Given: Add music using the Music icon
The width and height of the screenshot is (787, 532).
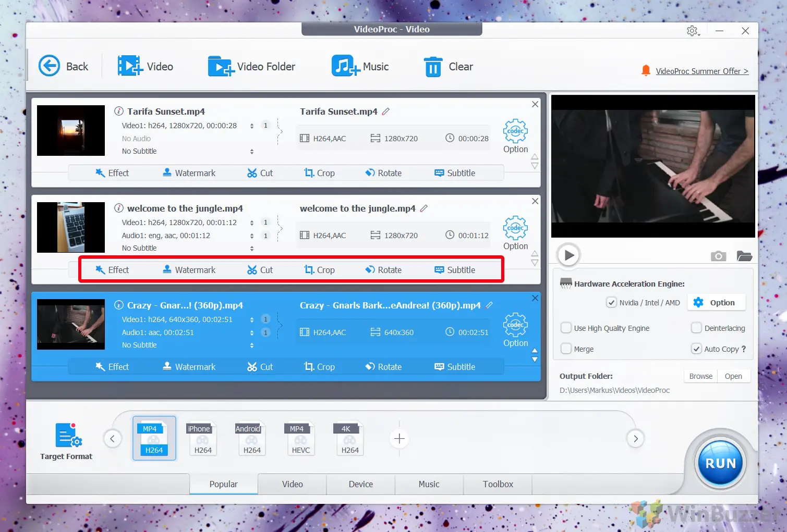Looking at the screenshot, I should click(x=345, y=66).
